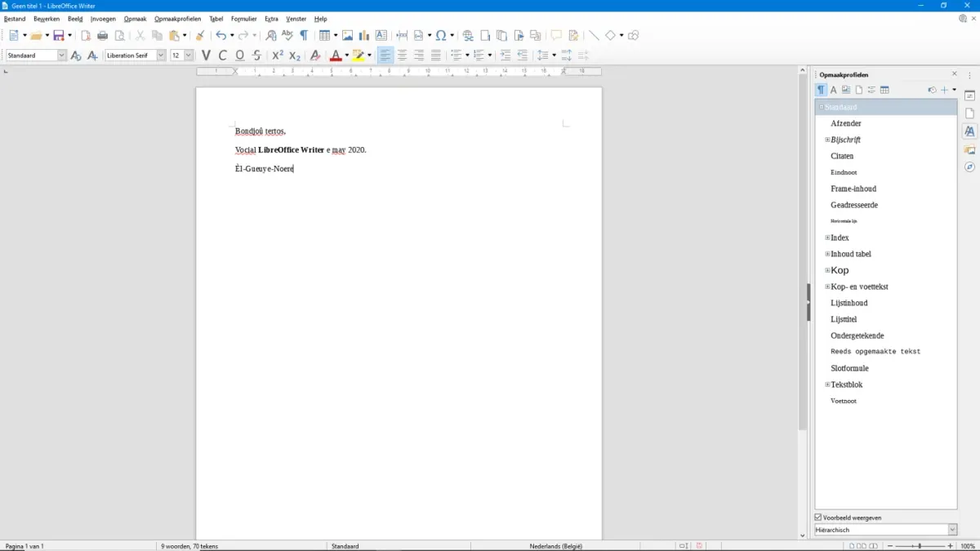Open the Invoegen menu
This screenshot has height=551, width=980.
[x=103, y=19]
